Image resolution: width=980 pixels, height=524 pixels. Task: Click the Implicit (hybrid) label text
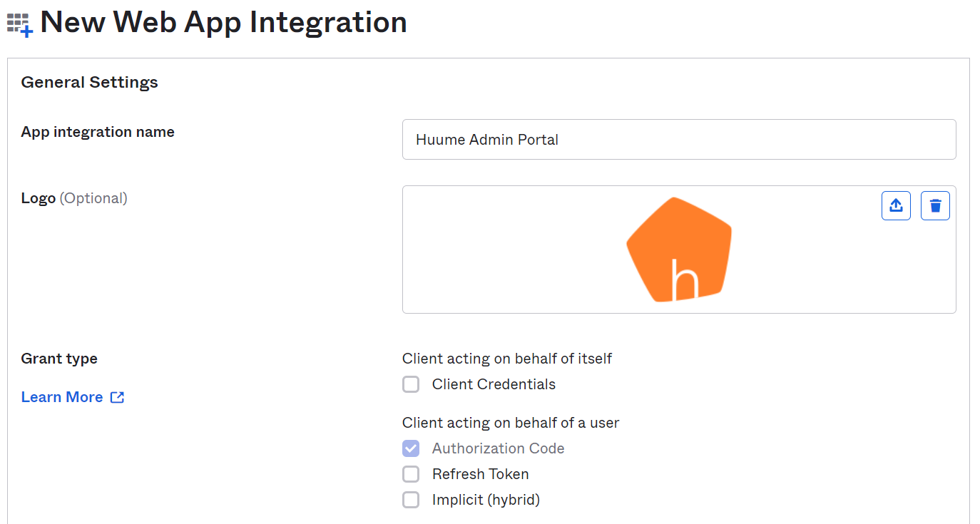tap(486, 500)
